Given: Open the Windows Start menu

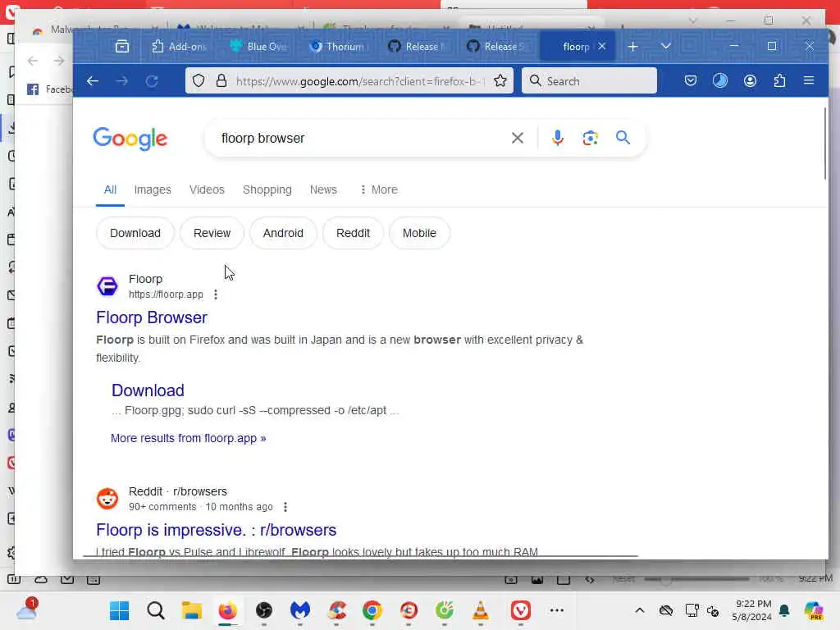Looking at the screenshot, I should (x=119, y=610).
